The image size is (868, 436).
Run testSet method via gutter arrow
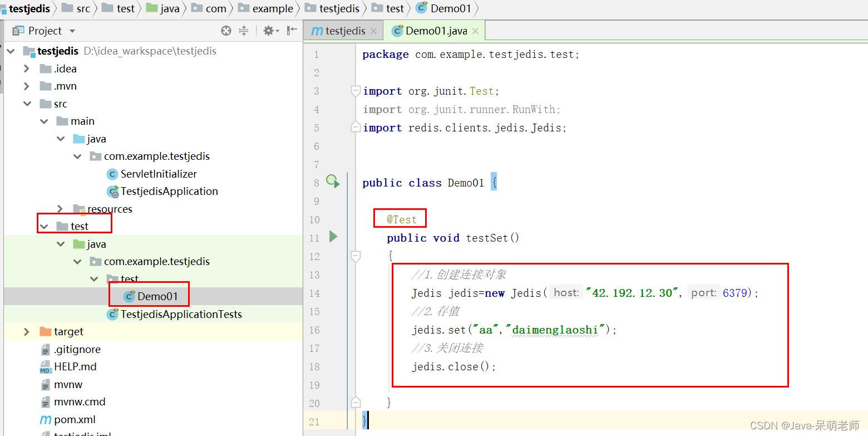[333, 237]
